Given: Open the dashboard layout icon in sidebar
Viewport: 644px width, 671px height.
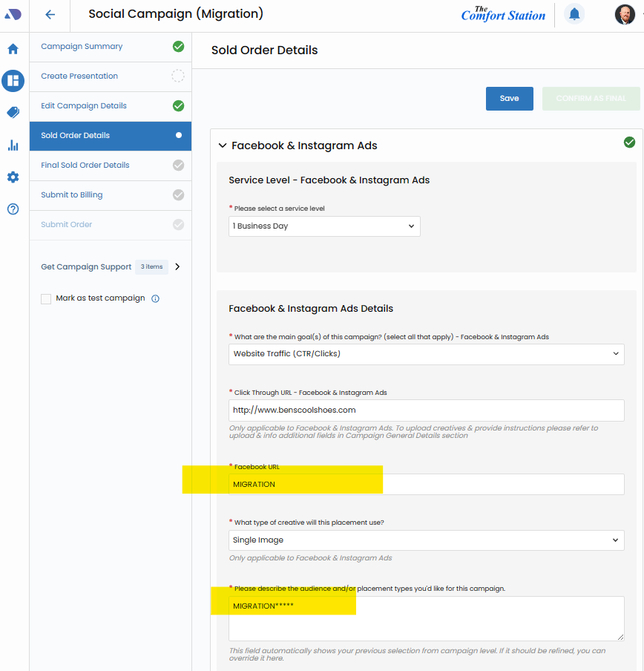Looking at the screenshot, I should tap(13, 81).
